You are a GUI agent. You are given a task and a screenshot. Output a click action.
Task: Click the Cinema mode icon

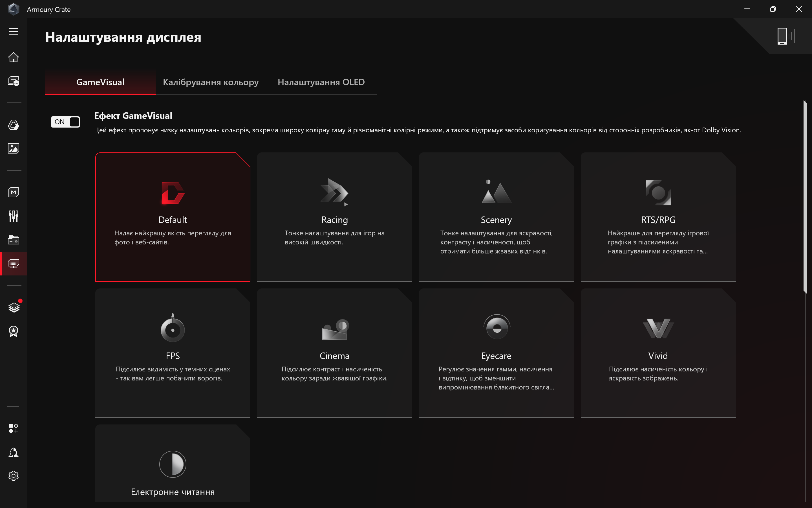pyautogui.click(x=335, y=329)
